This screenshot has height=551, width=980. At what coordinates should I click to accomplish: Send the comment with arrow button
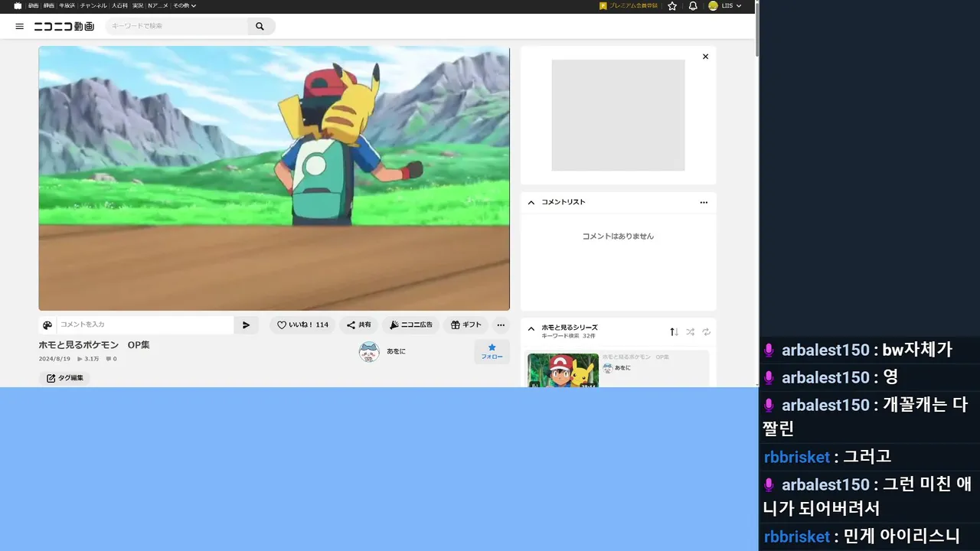pyautogui.click(x=246, y=324)
